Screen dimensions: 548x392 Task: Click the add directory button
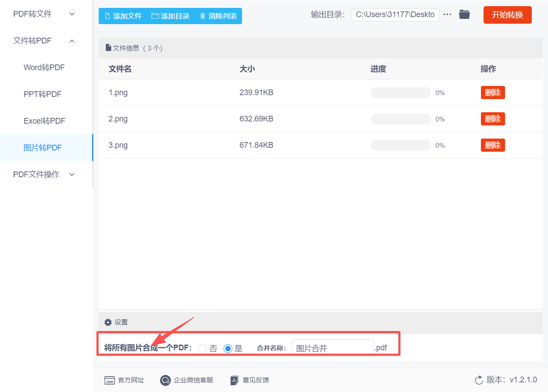point(171,16)
